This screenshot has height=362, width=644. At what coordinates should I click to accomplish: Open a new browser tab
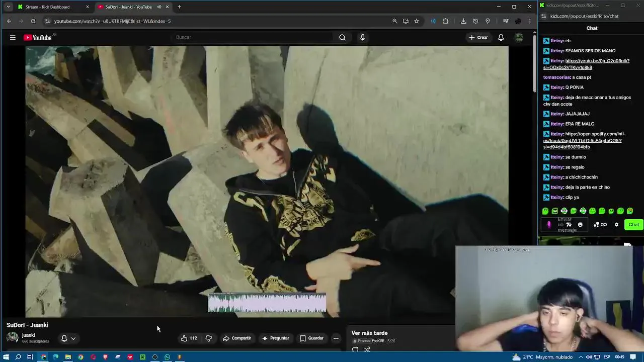point(179,7)
